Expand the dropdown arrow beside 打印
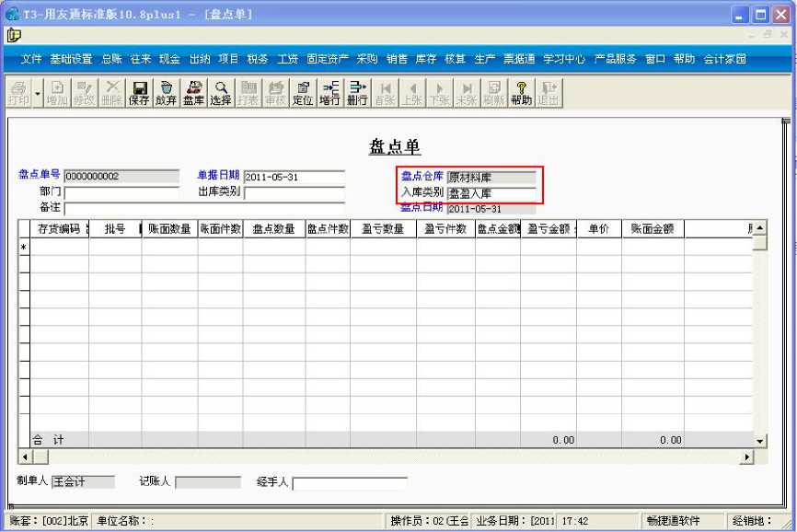This screenshot has width=797, height=532. tap(38, 94)
